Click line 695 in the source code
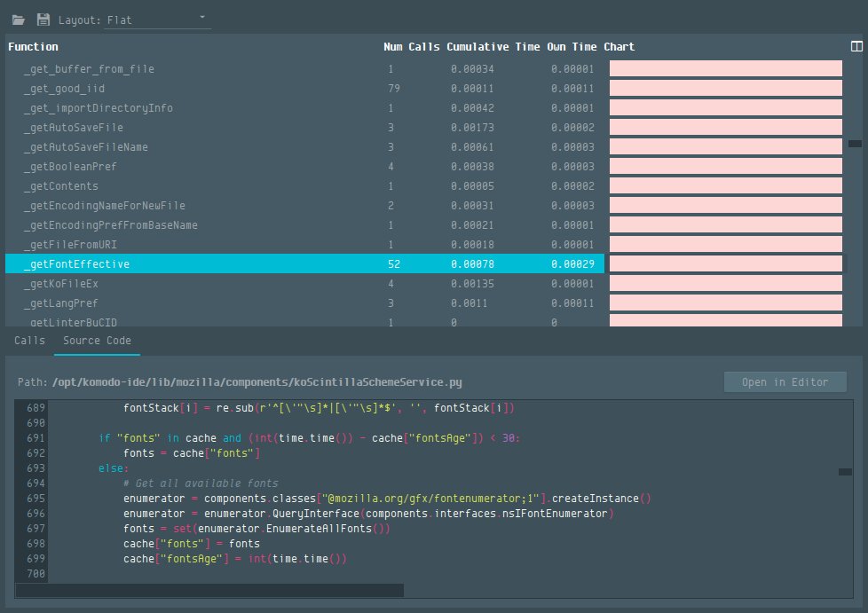This screenshot has height=613, width=868. point(355,498)
